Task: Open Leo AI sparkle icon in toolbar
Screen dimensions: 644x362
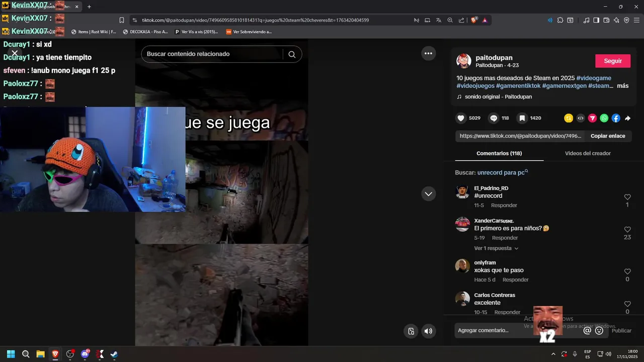Action: pos(616,20)
